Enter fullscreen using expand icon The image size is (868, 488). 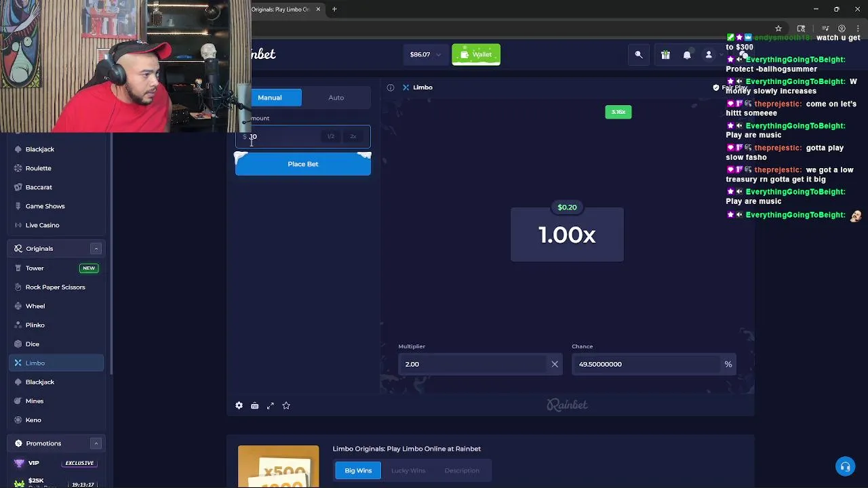tap(271, 405)
